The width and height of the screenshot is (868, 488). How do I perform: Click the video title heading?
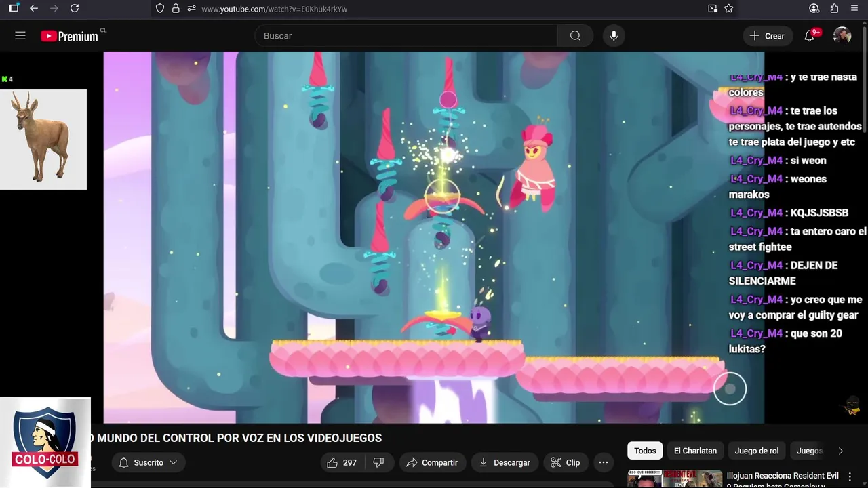pyautogui.click(x=235, y=438)
